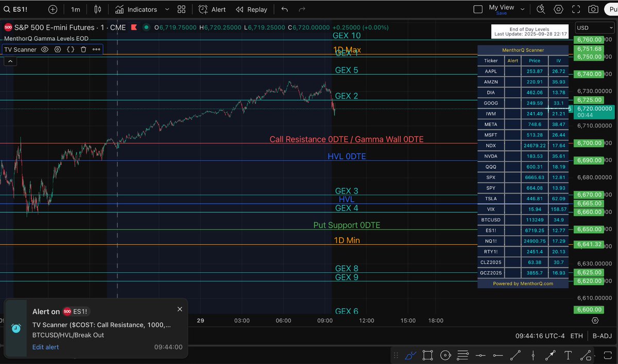Collapse the indicator legend chevron
The height and width of the screenshot is (364, 618).
pyautogui.click(x=10, y=61)
